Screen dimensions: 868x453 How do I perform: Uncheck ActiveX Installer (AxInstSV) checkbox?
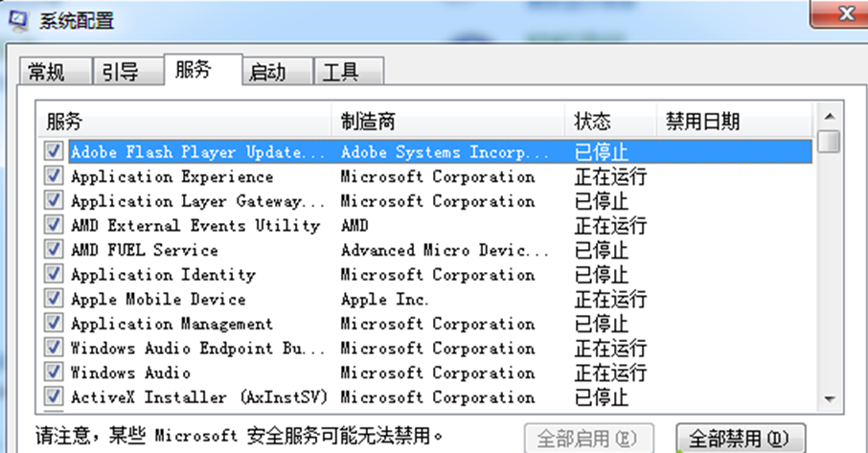(54, 396)
